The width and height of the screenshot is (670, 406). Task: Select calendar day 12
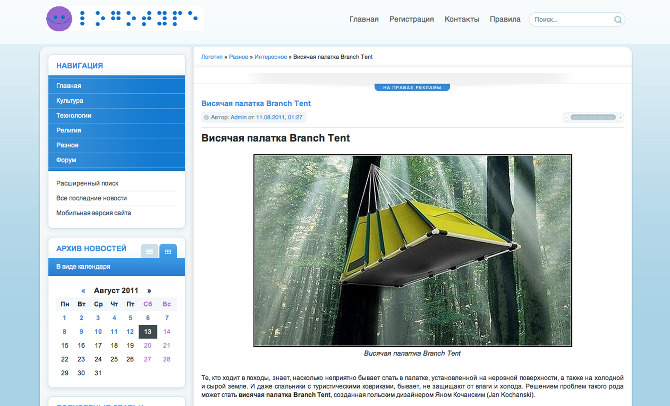[130, 332]
